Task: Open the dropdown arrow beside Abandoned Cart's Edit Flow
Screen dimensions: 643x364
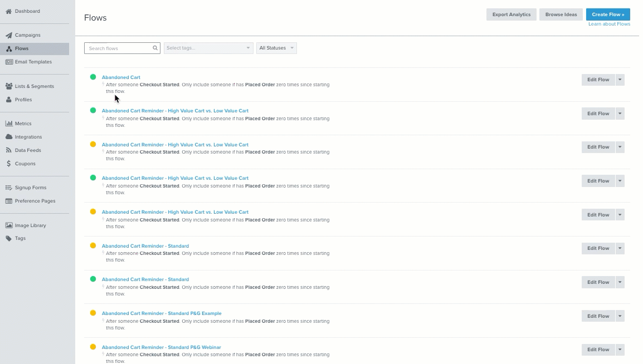Action: (x=620, y=80)
